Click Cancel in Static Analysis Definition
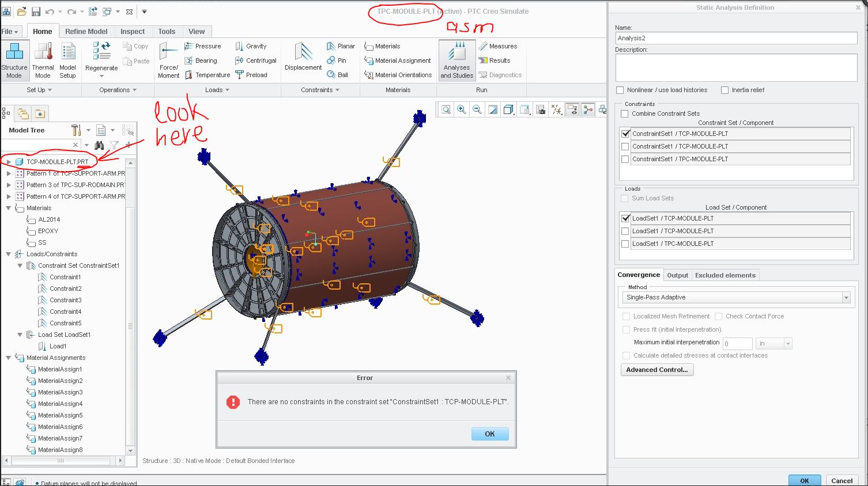The image size is (868, 486). pyautogui.click(x=842, y=481)
